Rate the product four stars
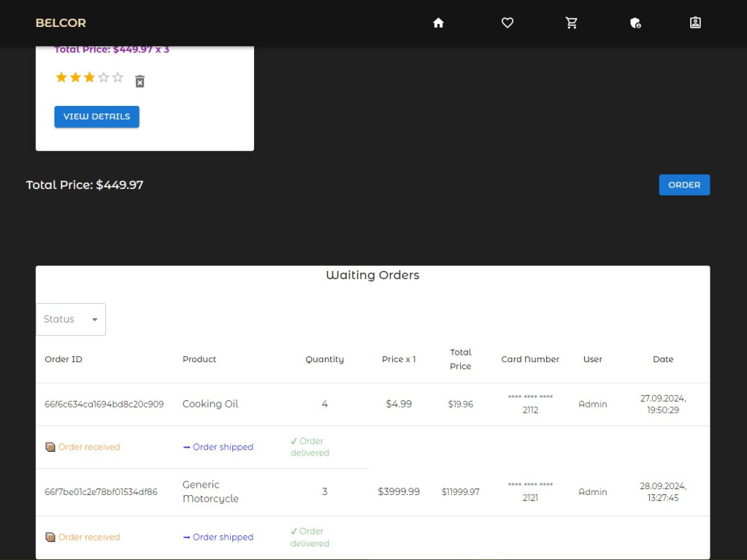The image size is (747, 560). 103,77
